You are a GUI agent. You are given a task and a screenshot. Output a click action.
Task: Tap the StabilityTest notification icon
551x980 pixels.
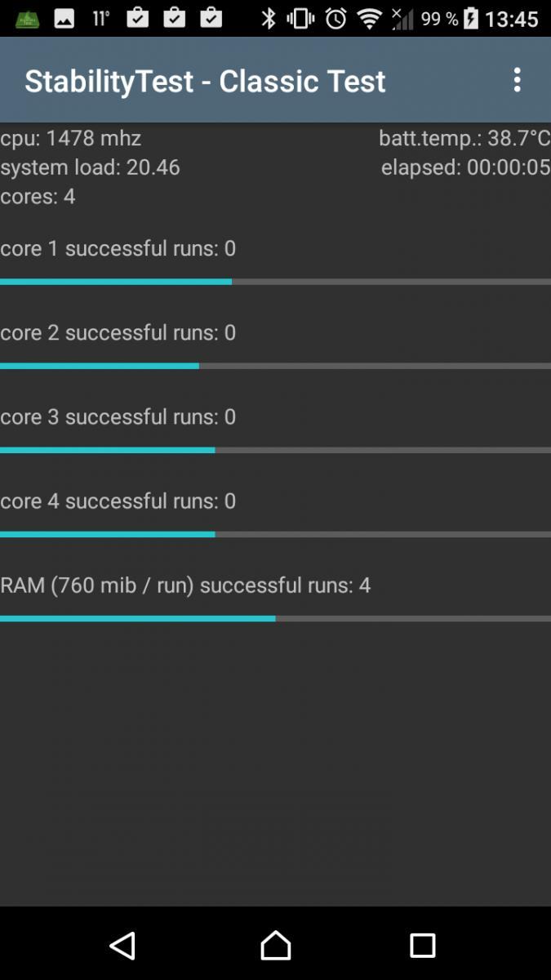pyautogui.click(x=28, y=19)
